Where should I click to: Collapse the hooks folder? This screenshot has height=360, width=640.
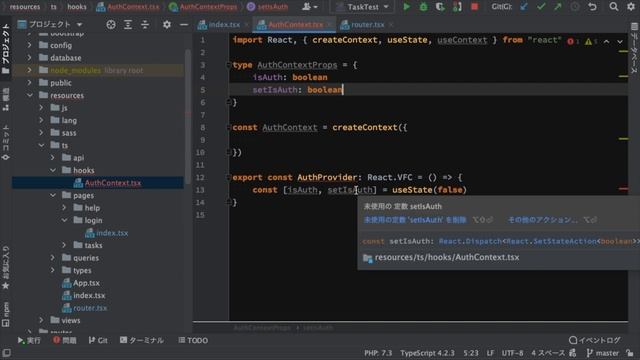pyautogui.click(x=53, y=170)
